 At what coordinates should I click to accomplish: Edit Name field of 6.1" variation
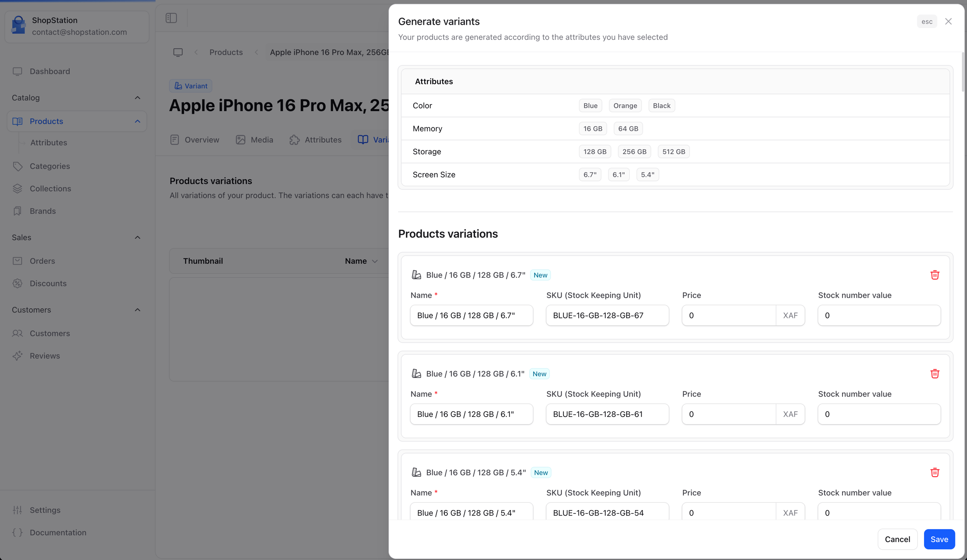click(472, 414)
